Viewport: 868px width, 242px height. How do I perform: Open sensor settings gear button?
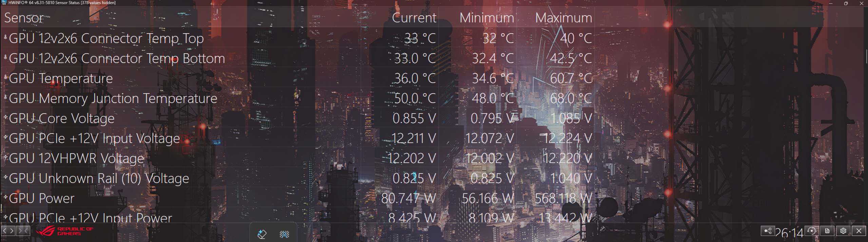click(843, 231)
